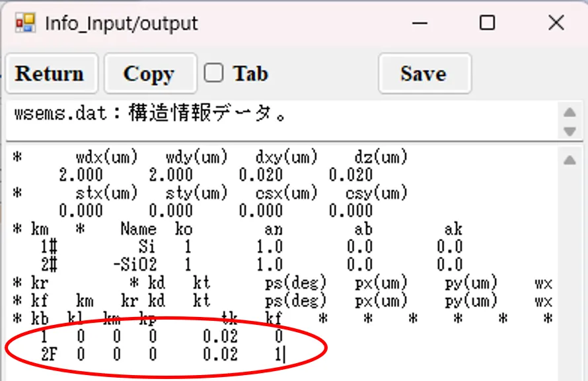Click the dxy(um) value 0.020

point(261,175)
